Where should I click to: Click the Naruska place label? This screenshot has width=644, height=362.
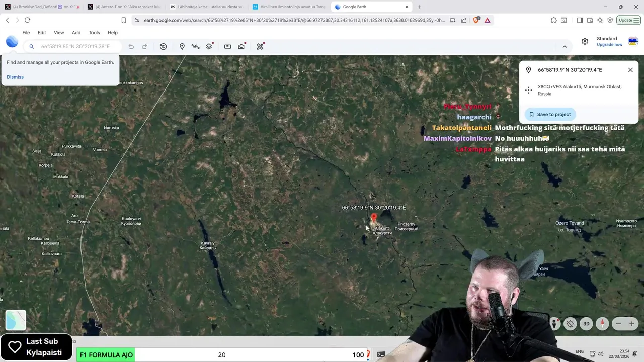click(x=111, y=128)
